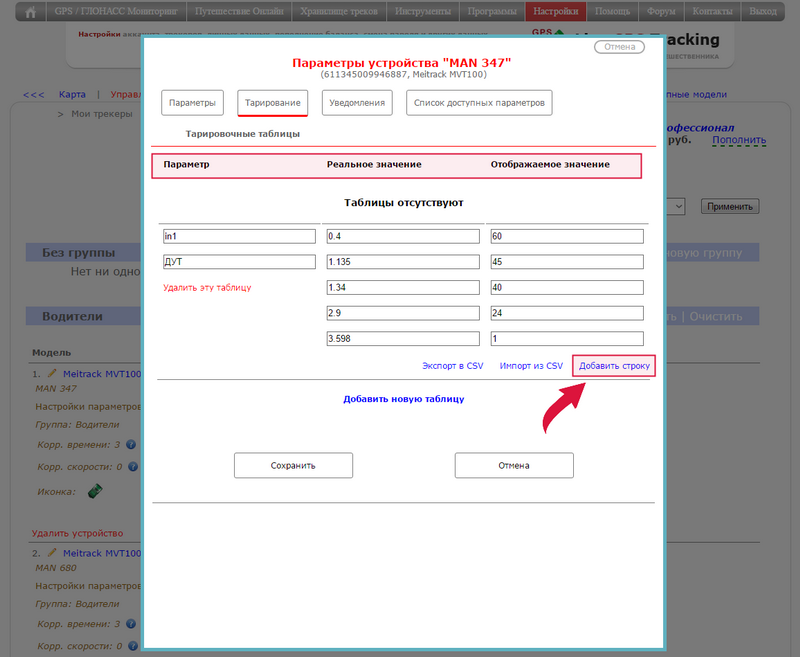
Task: Click the Экспорт в CSV link
Action: [x=452, y=366]
